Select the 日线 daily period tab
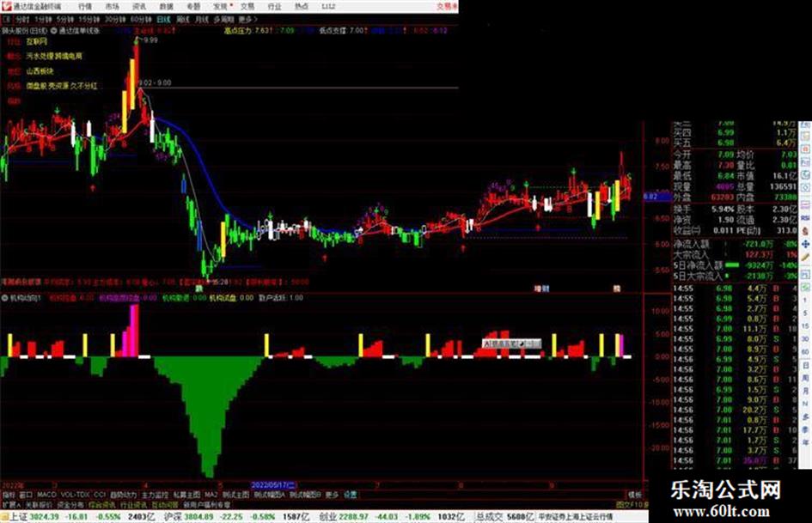 click(163, 20)
